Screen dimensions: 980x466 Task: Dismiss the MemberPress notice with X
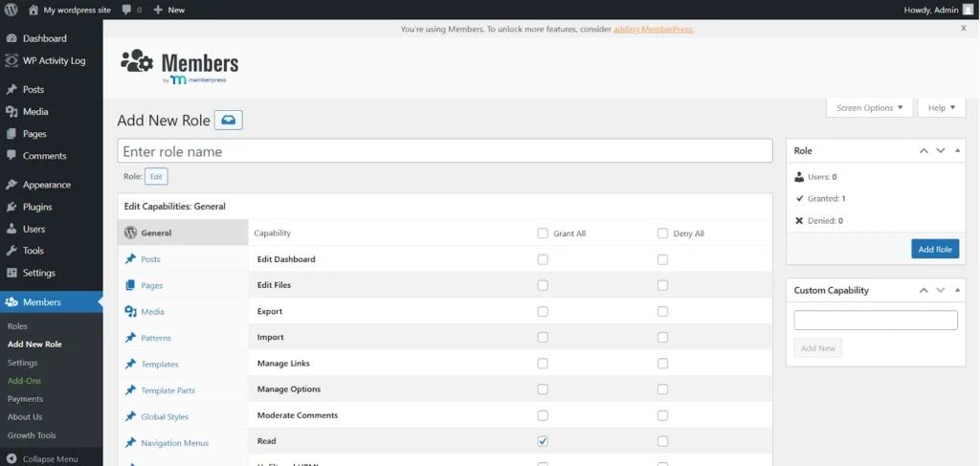963,29
